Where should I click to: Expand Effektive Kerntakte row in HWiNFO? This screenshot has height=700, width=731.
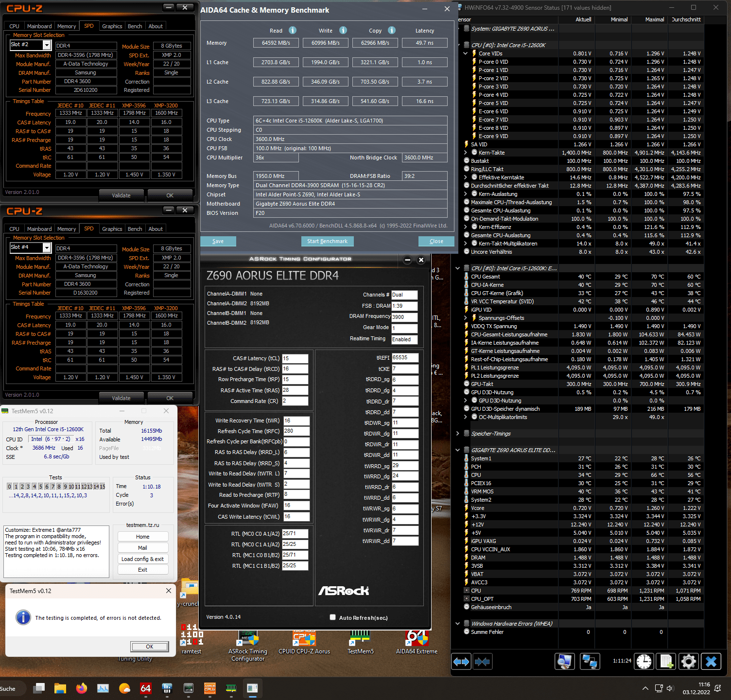coord(465,177)
